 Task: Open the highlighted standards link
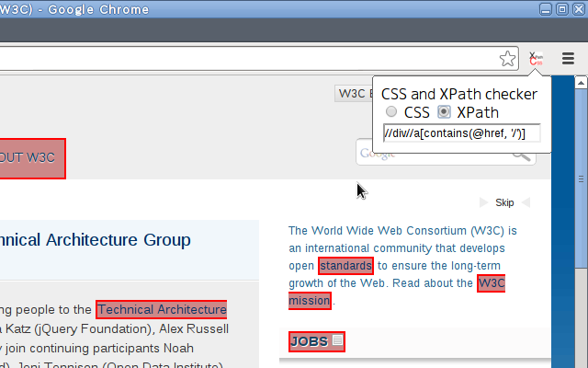pos(345,266)
